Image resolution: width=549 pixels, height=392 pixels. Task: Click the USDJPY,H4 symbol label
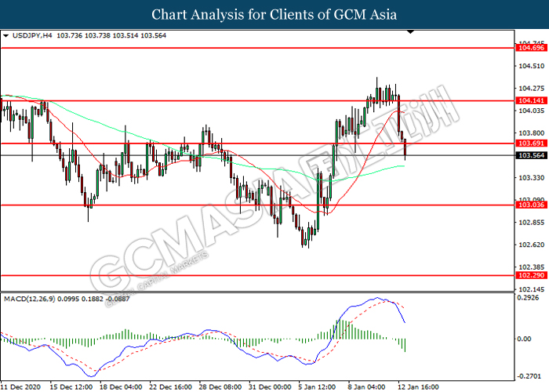point(30,36)
